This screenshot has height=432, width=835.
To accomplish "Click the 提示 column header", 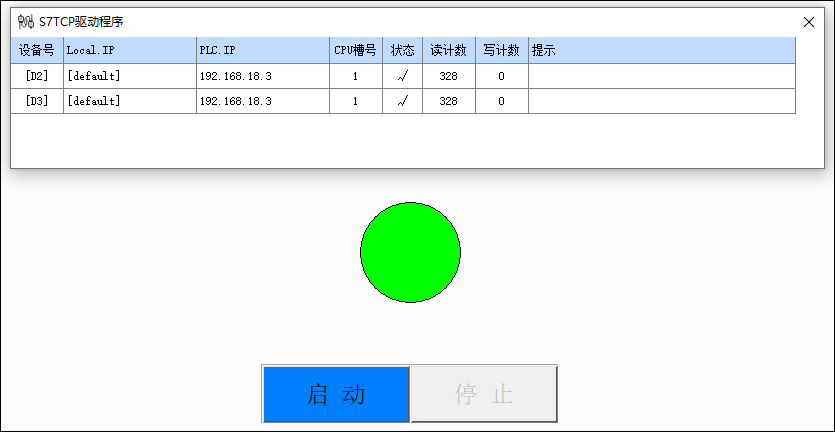I will tap(662, 51).
